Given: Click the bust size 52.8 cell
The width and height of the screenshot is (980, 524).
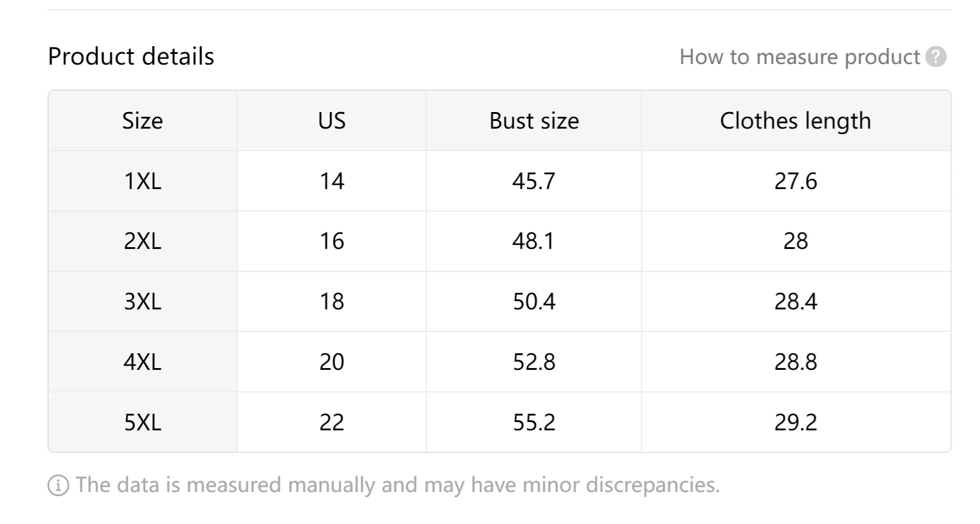Looking at the screenshot, I should [x=534, y=362].
